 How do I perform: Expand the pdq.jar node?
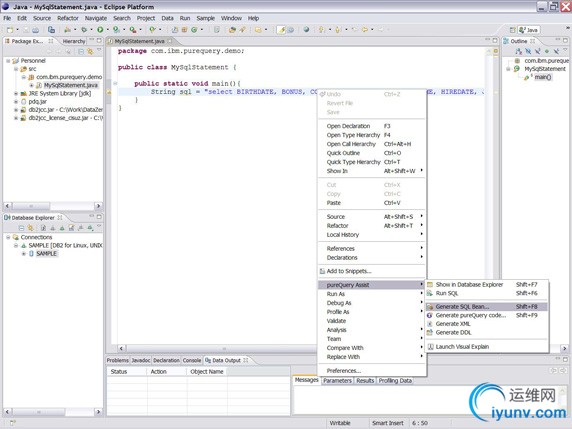16,101
